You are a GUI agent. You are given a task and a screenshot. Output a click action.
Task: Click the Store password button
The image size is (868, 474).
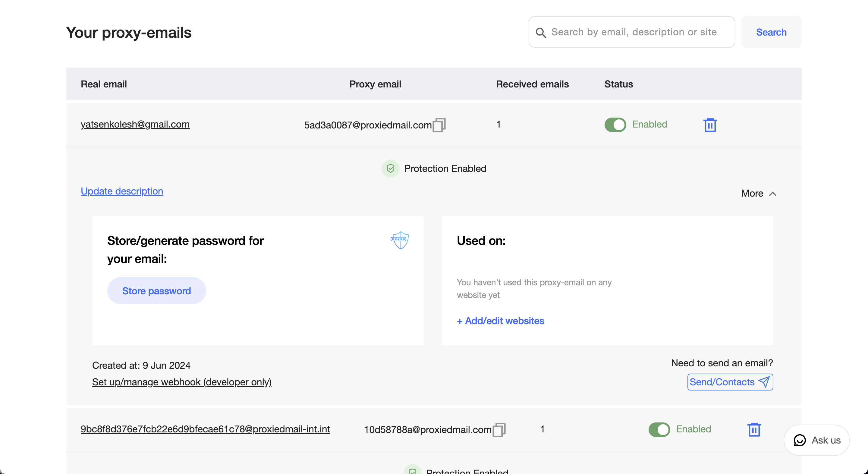157,291
